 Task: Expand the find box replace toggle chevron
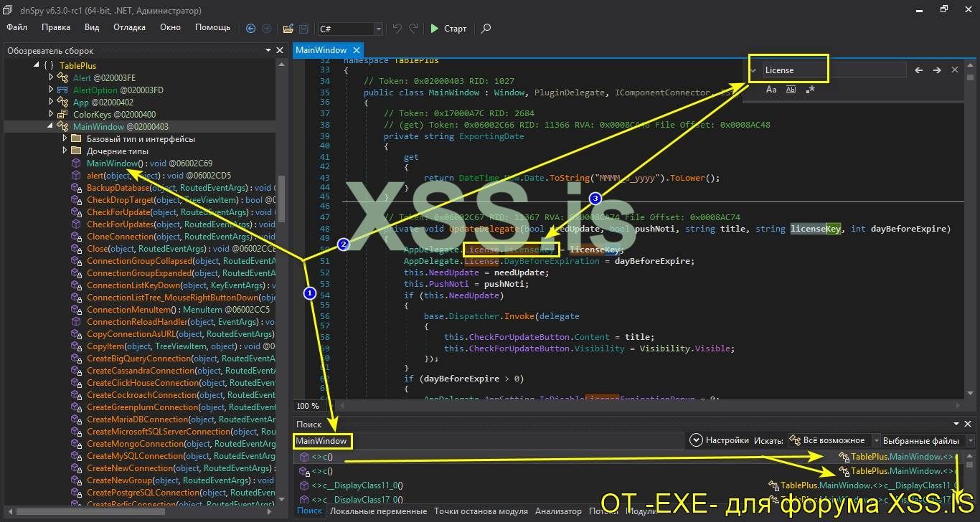(753, 70)
